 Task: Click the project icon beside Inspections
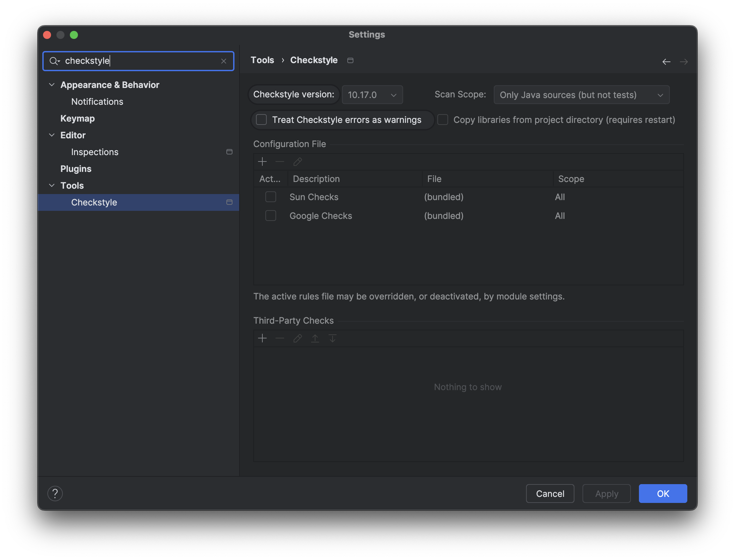click(x=229, y=152)
